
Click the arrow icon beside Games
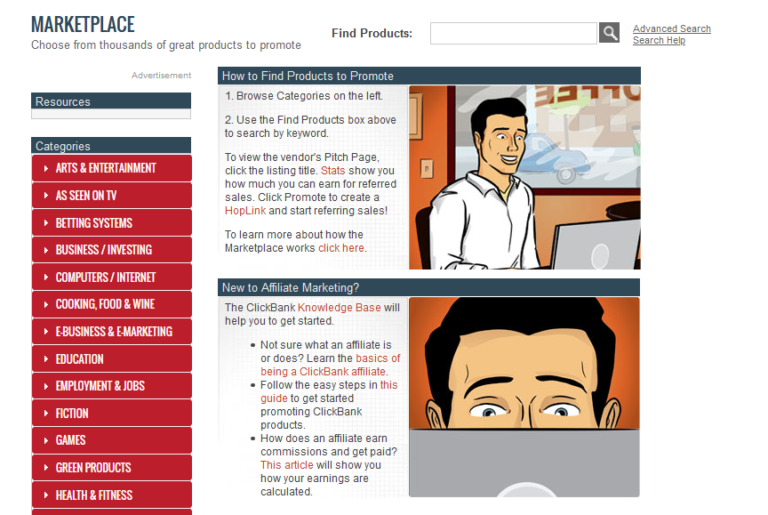click(45, 440)
